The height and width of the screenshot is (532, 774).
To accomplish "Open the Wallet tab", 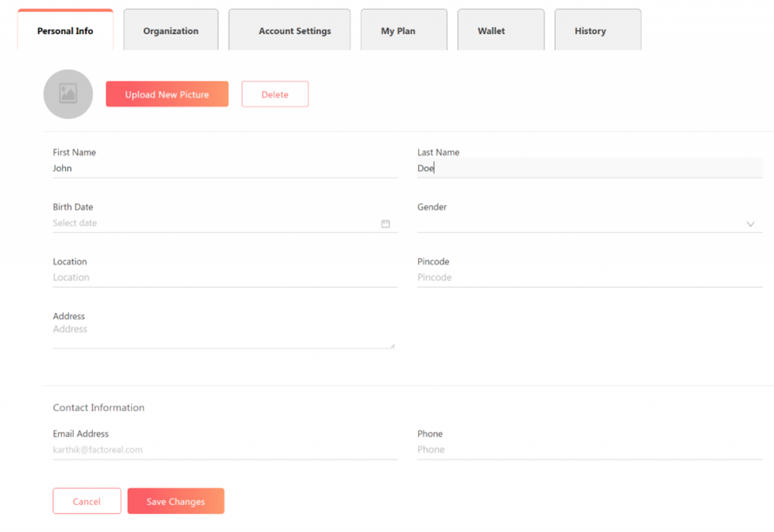I will pyautogui.click(x=491, y=31).
